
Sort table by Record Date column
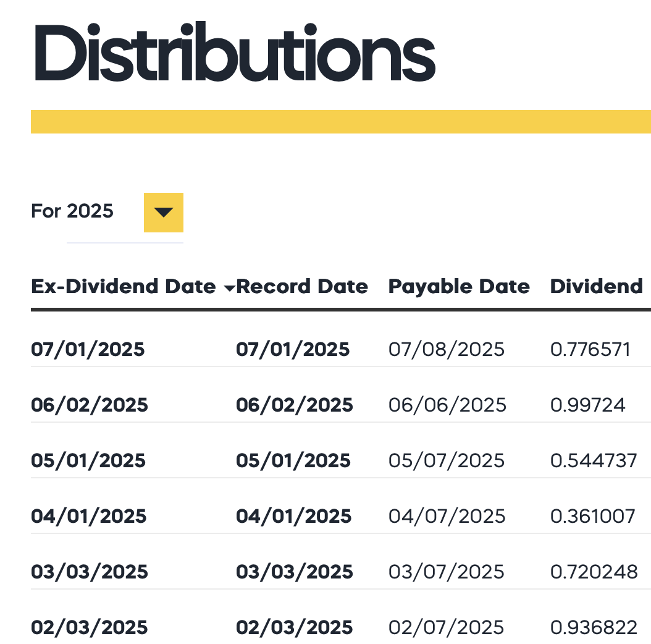(301, 286)
